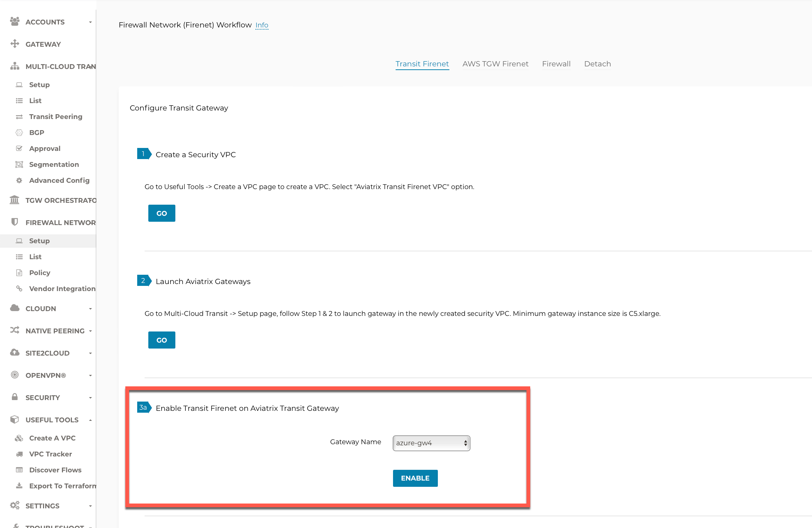The height and width of the screenshot is (528, 812).
Task: Expand the Site2Cloud menu arrow
Action: (x=90, y=353)
